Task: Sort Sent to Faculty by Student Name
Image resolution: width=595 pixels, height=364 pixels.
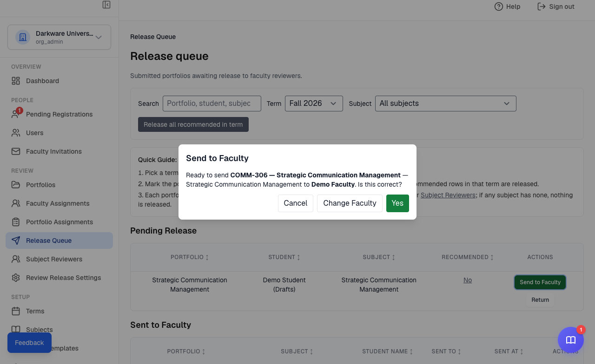Action: pyautogui.click(x=388, y=351)
